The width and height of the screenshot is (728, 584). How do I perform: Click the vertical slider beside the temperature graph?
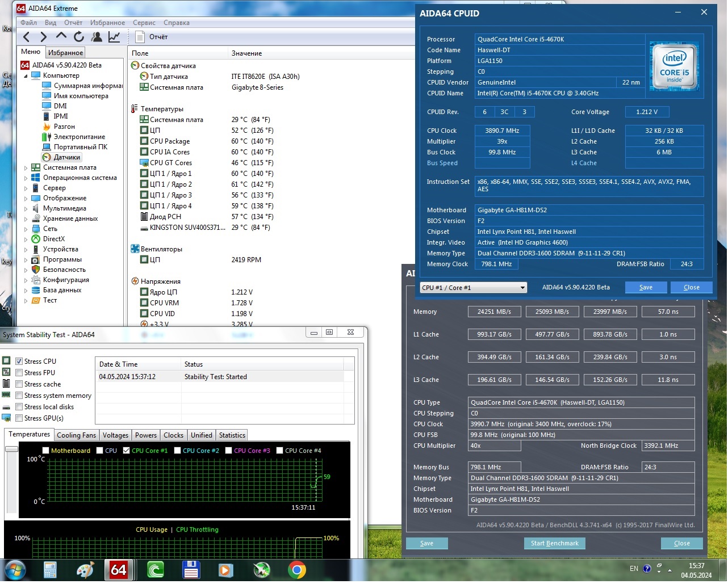click(x=11, y=449)
